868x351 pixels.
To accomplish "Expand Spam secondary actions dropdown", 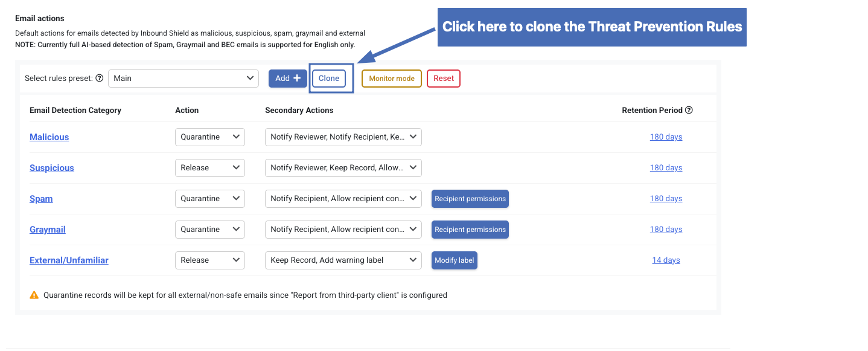I will [x=343, y=199].
